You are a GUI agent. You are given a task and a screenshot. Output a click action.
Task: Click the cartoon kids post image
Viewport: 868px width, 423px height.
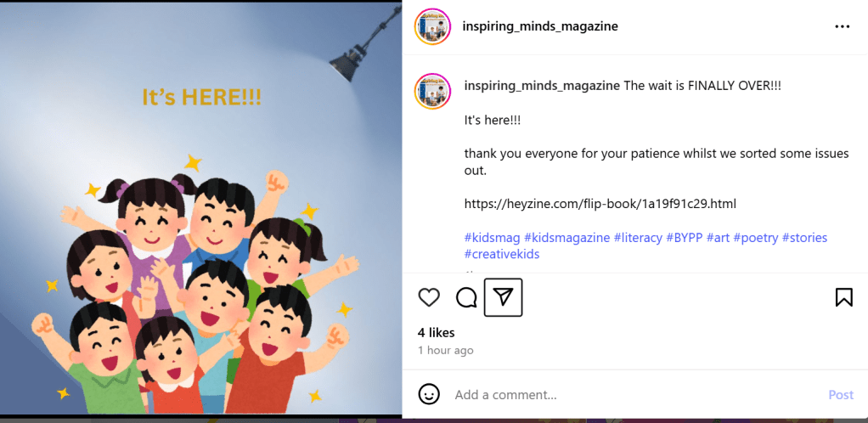click(x=201, y=209)
